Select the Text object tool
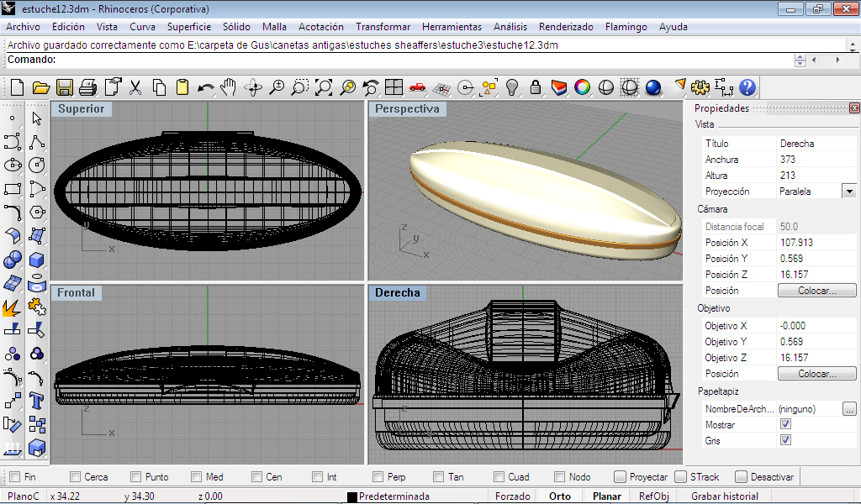The height and width of the screenshot is (504, 861). [x=36, y=400]
